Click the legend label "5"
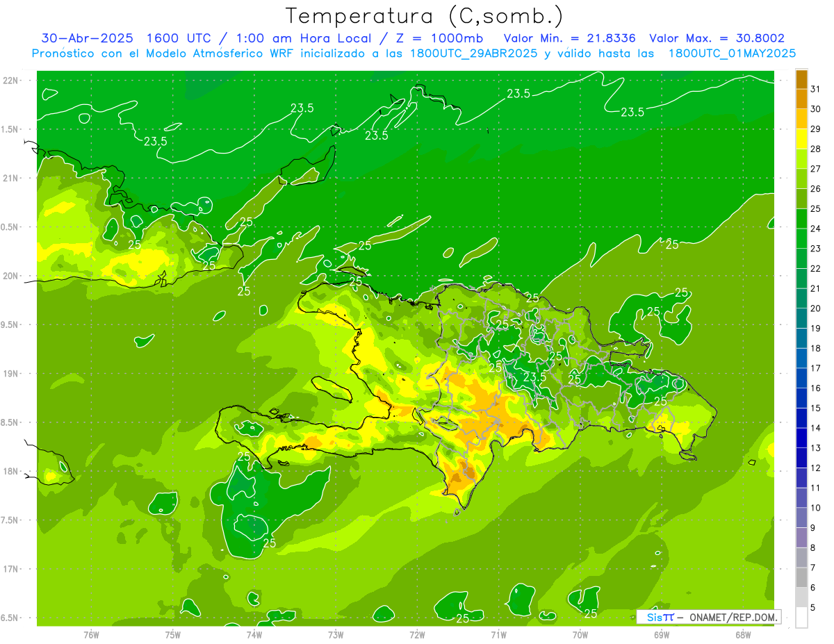834x644 pixels. click(x=814, y=608)
